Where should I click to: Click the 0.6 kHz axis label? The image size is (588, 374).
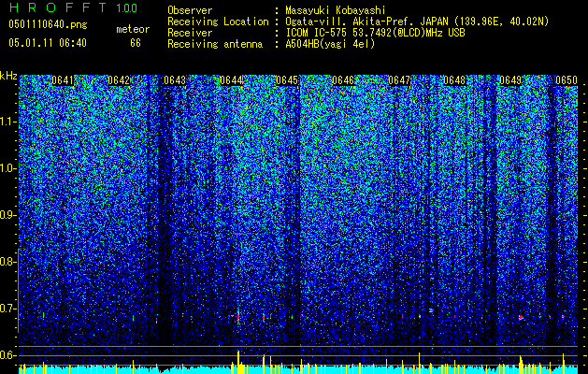tap(8, 355)
